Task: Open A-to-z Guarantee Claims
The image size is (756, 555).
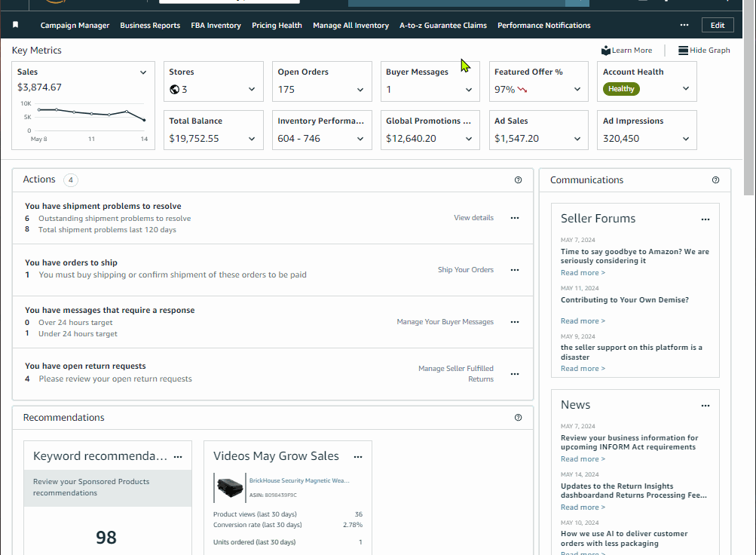Action: [x=443, y=25]
